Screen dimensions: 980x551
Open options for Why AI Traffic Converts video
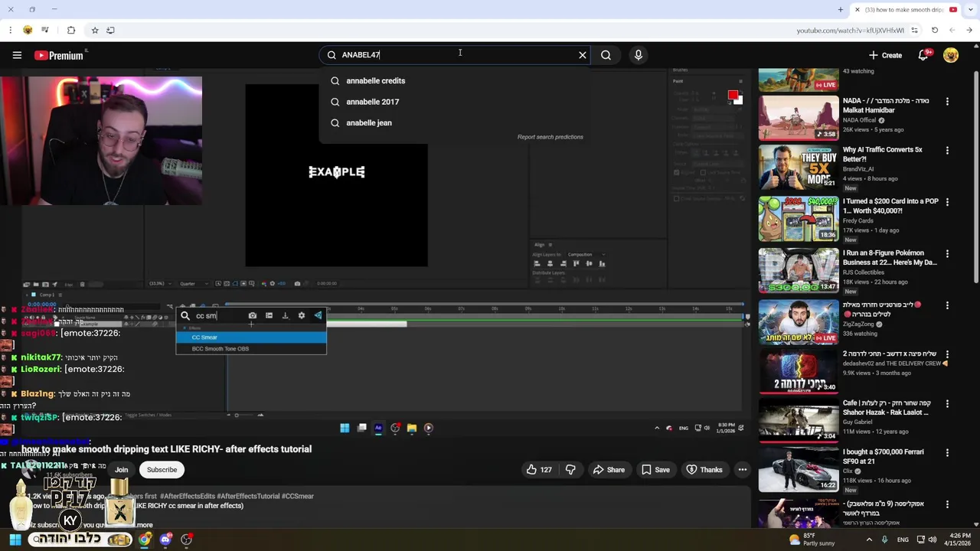point(947,151)
